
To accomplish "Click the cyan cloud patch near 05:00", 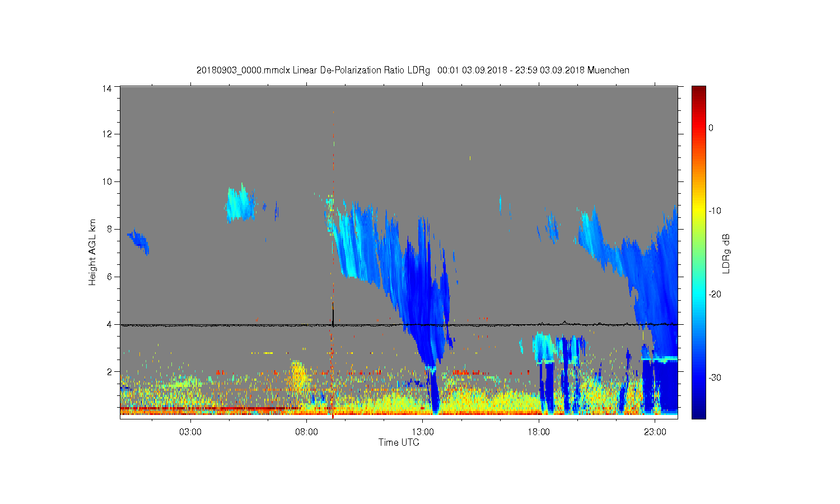I will click(x=241, y=203).
